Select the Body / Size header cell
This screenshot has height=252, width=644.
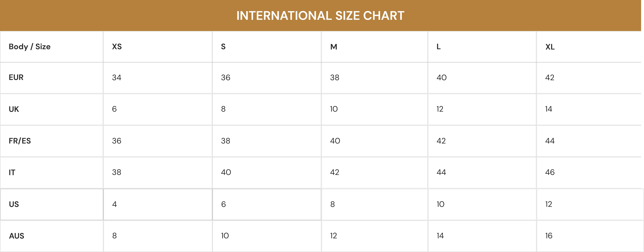coord(29,47)
